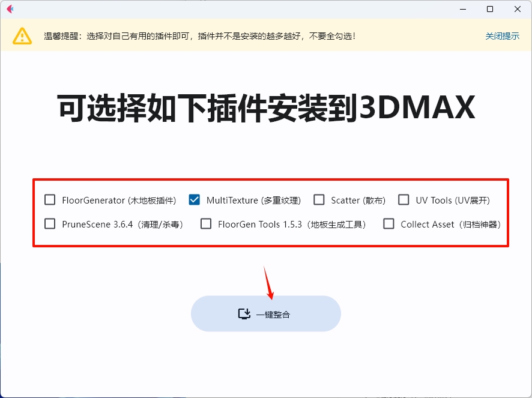Enable the Scatter (散布) plugin checkbox
Image resolution: width=532 pixels, height=398 pixels.
(x=319, y=199)
